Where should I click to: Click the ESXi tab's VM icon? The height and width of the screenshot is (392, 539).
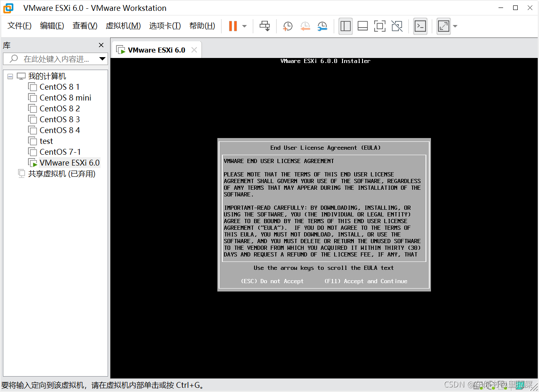point(121,50)
